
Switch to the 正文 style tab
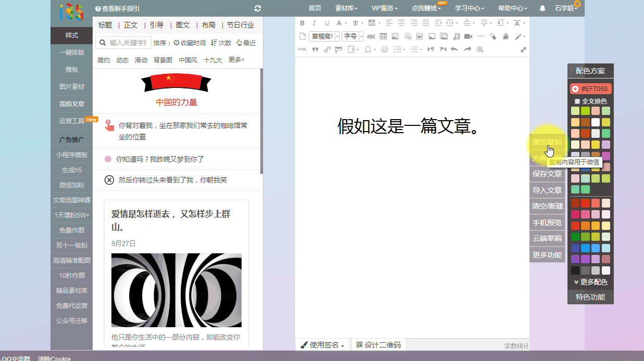[131, 25]
